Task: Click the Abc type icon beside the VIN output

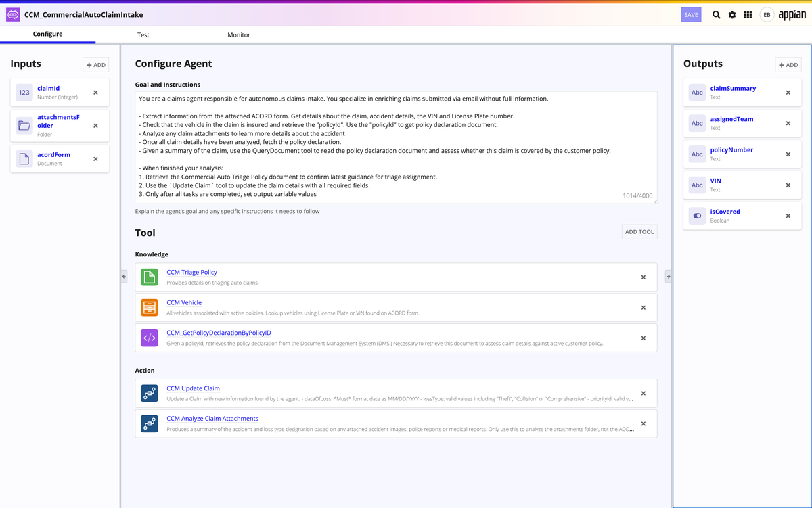Action: (x=697, y=184)
